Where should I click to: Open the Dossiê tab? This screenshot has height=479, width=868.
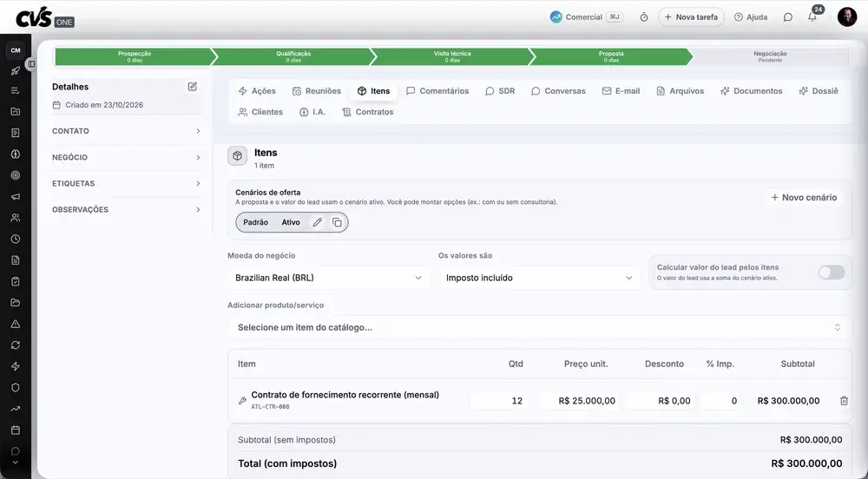[x=819, y=91]
